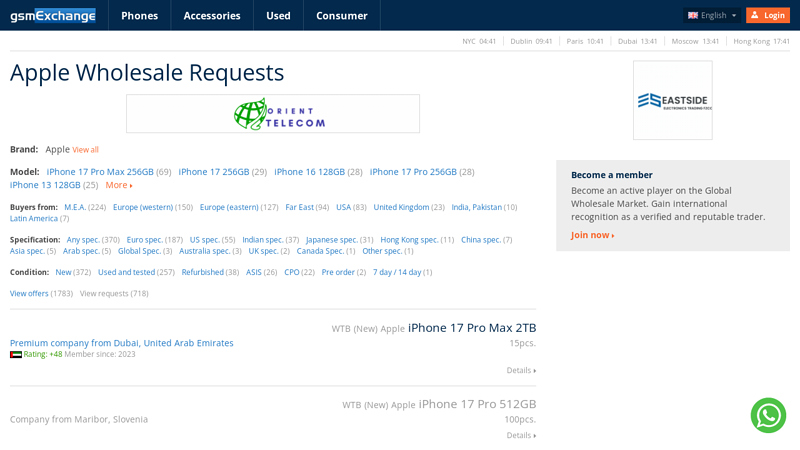Show Details for iPhone 17 Pro 512GB
Screen dimensions: 800x450
[x=521, y=435]
